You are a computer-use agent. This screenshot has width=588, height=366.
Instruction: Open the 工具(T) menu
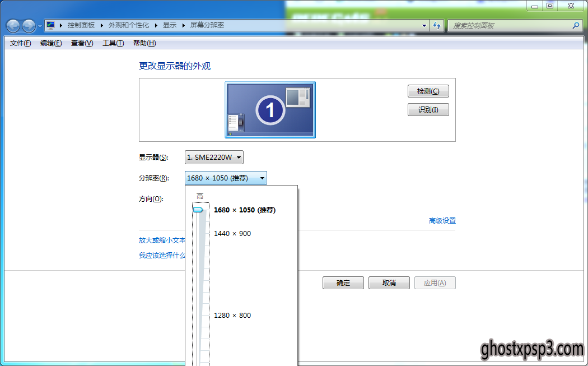pyautogui.click(x=113, y=43)
